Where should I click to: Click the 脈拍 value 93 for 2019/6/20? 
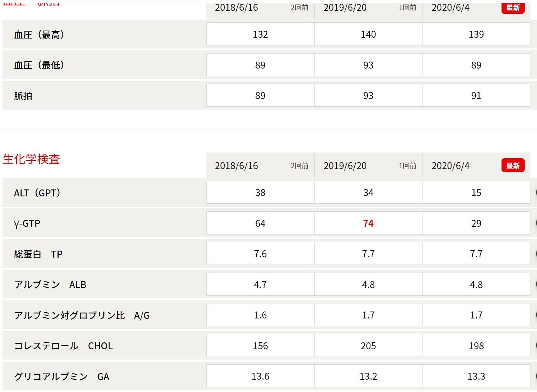click(368, 95)
